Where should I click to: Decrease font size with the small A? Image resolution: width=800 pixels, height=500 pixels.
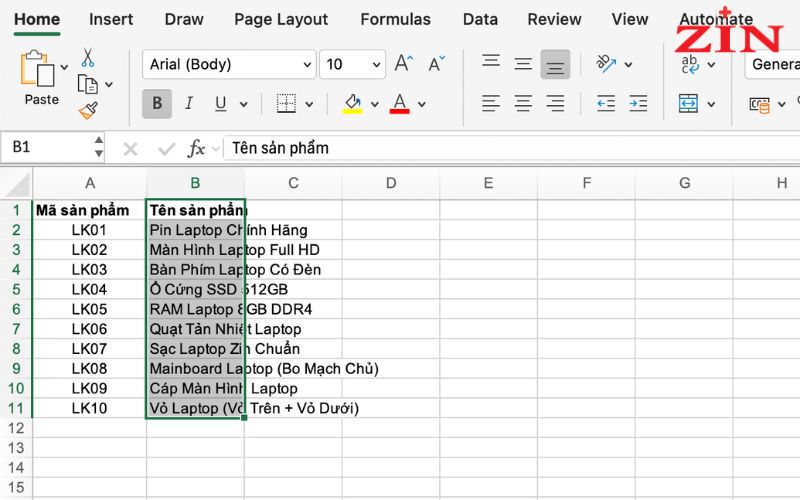[436, 64]
